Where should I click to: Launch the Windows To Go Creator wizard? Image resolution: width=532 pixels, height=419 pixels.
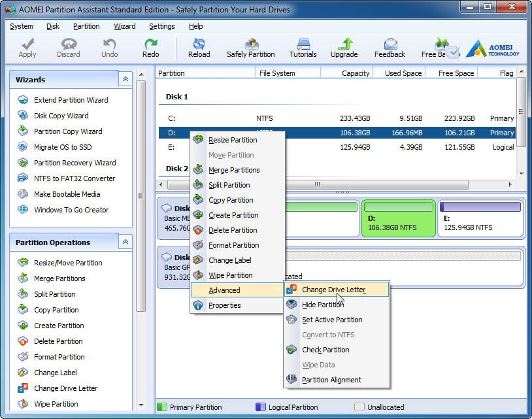[x=71, y=210]
